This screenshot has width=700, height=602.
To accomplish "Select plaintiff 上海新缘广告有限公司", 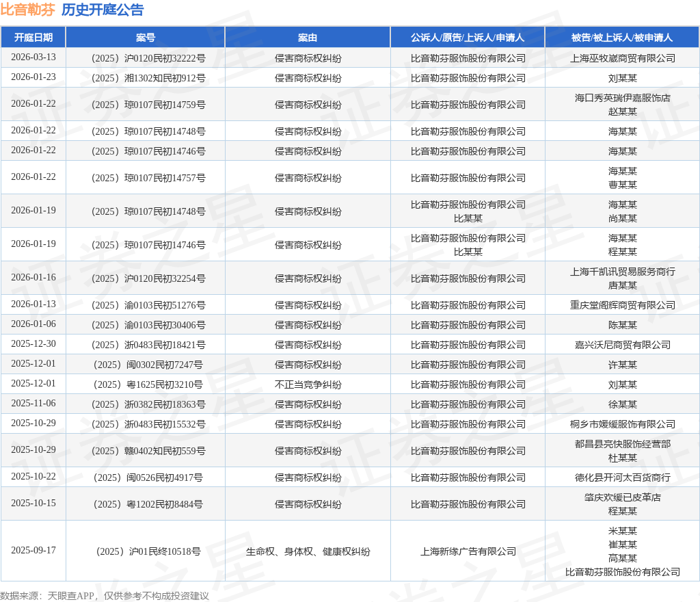I will tap(468, 551).
